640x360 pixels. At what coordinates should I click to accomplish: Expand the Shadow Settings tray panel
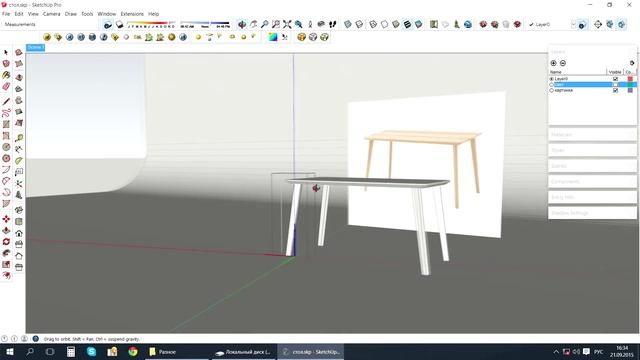592,213
